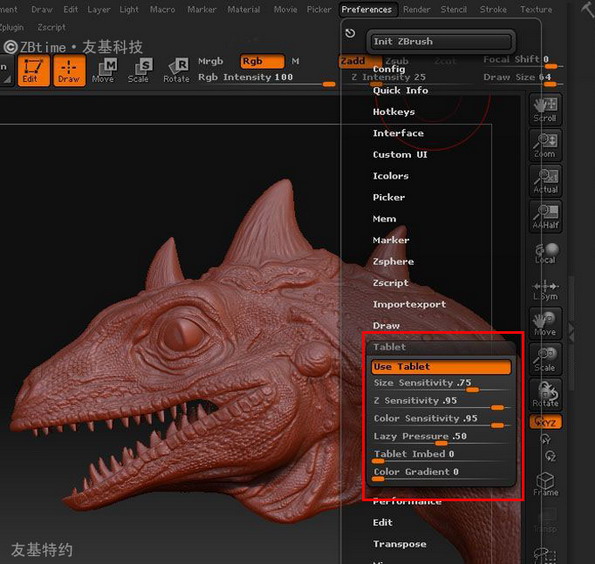
Task: Activate the Edit mode button
Action: [33, 71]
